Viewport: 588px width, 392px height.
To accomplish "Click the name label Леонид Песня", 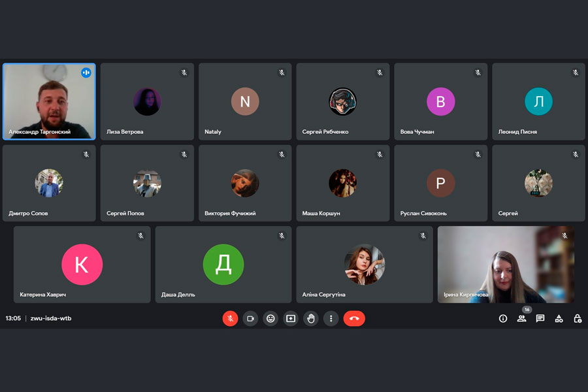I will [517, 132].
